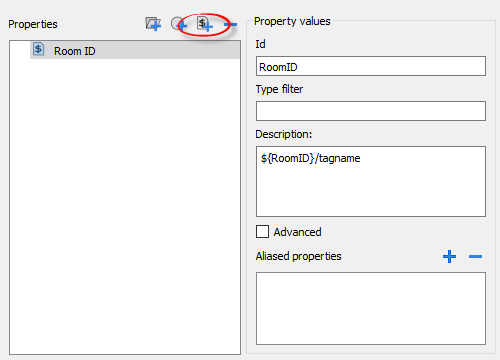The image size is (500, 360).
Task: Remove aliased property with minus icon
Action: point(475,256)
